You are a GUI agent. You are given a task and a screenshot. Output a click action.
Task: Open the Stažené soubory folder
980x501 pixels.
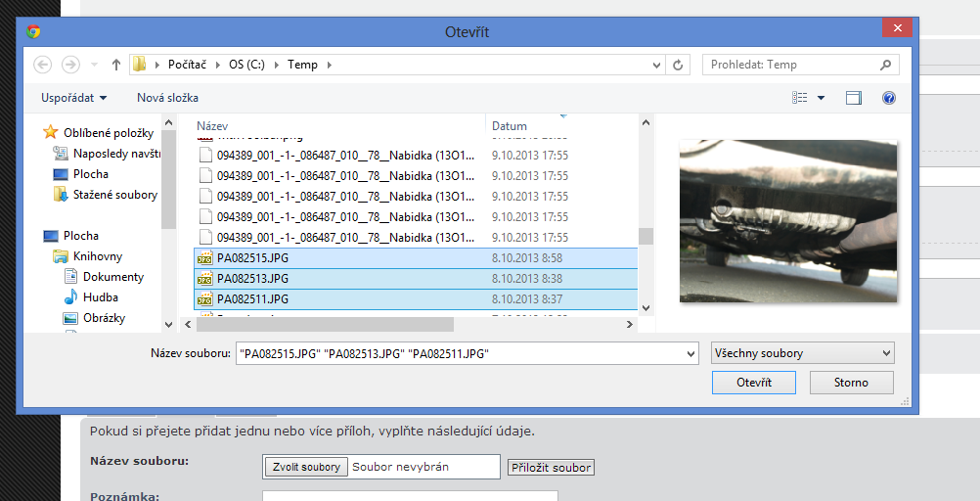click(114, 195)
